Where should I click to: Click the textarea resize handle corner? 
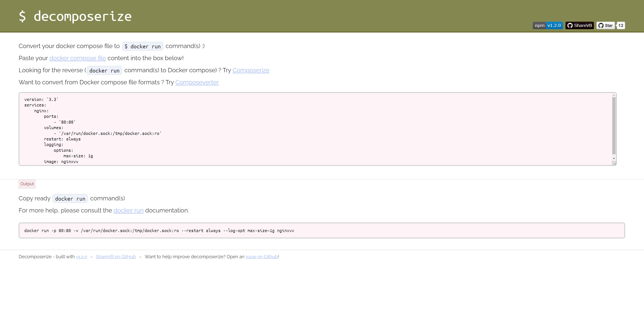(614, 164)
